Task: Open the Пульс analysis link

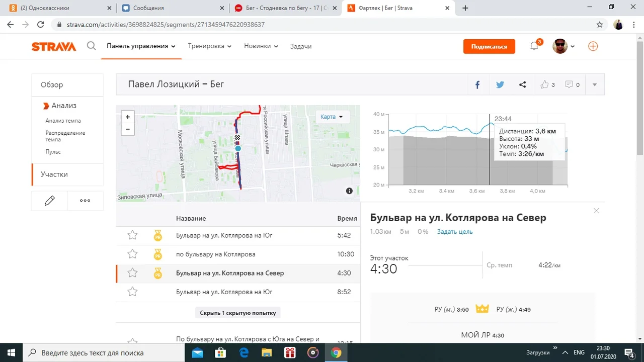Action: point(53,152)
